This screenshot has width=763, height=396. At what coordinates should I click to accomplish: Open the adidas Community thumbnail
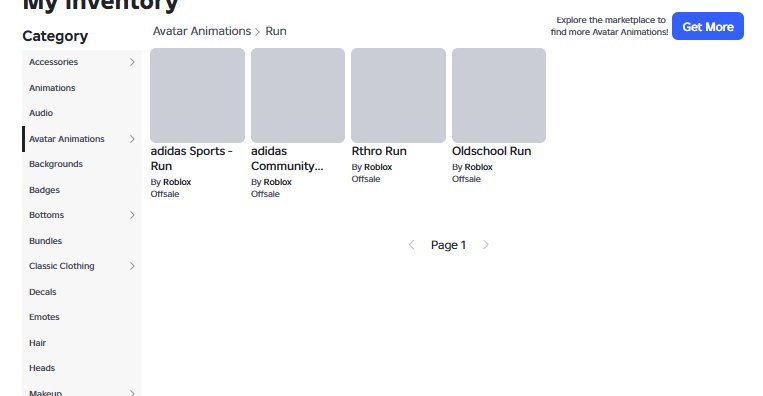click(x=298, y=95)
